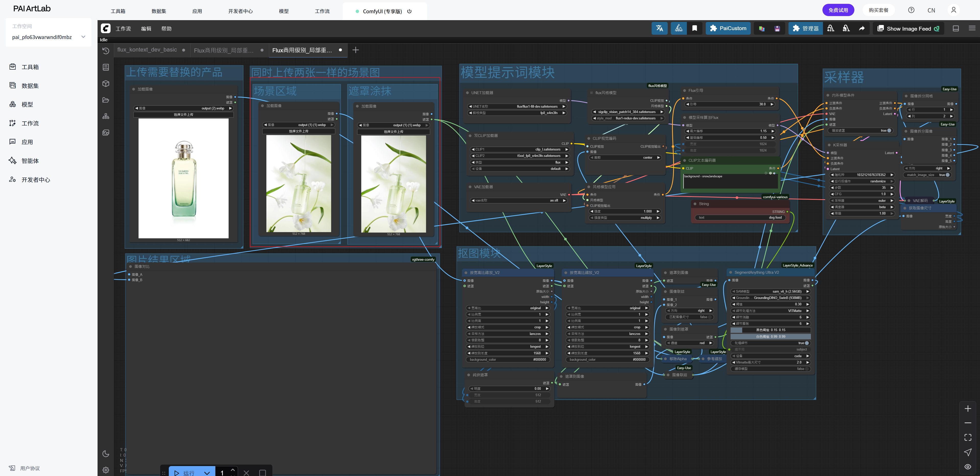
Task: Toggle the 处理细节 switch in SegmentAnything node
Action: click(x=807, y=343)
